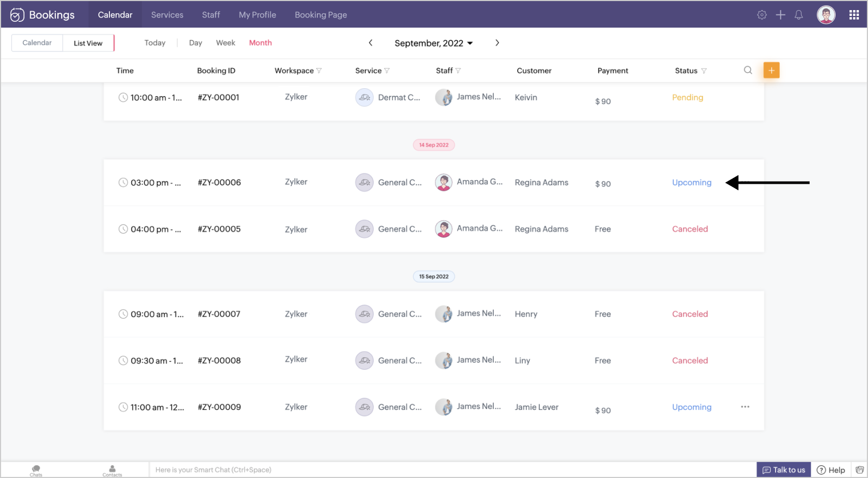Click the Talk to us button
Viewport: 868px width, 478px height.
coord(784,470)
